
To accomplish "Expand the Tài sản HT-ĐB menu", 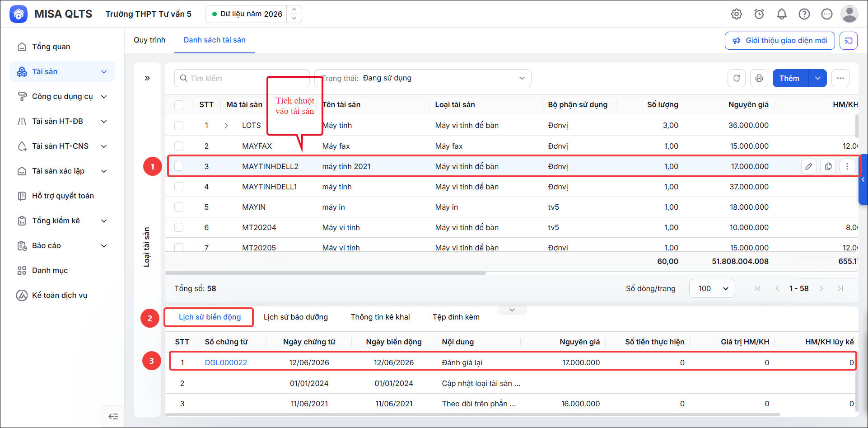I will (104, 122).
